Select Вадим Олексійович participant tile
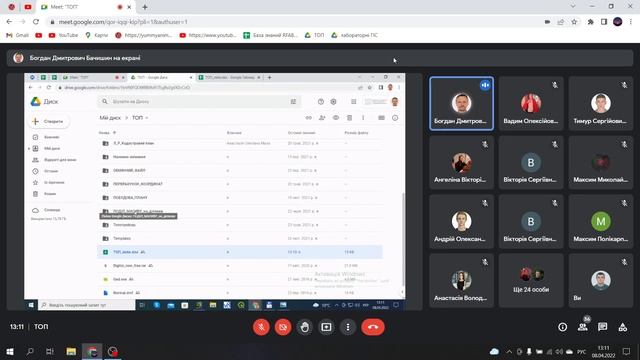The image size is (640, 360). point(531,104)
